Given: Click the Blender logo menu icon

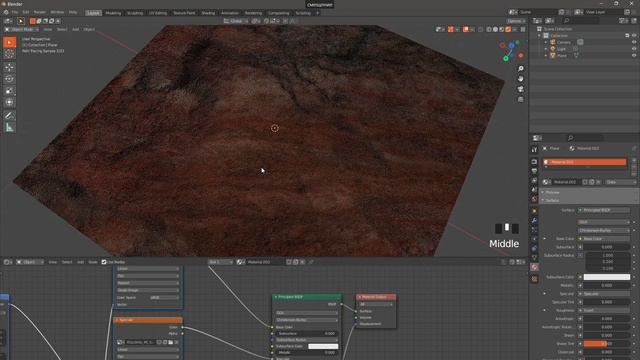Looking at the screenshot, I should click(x=6, y=12).
